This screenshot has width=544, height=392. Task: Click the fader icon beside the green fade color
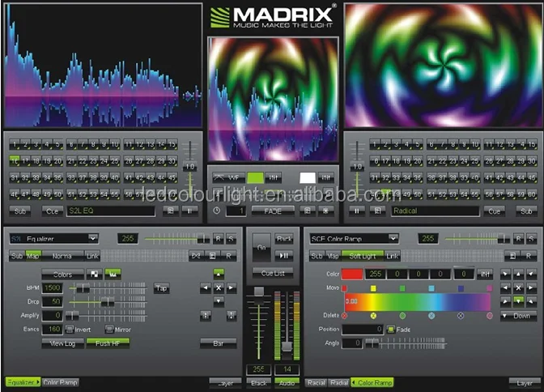[x=274, y=177]
